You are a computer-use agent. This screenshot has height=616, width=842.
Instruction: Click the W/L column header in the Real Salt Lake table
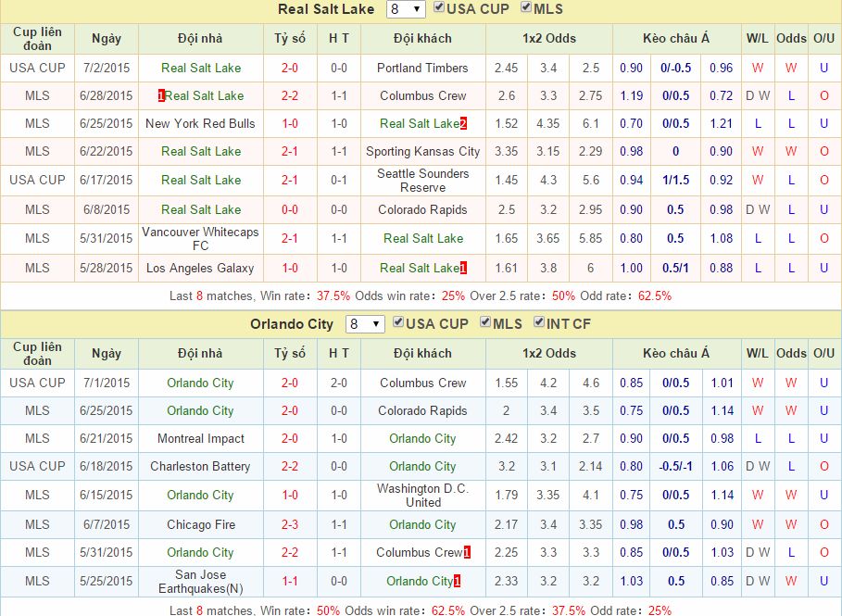(x=757, y=39)
